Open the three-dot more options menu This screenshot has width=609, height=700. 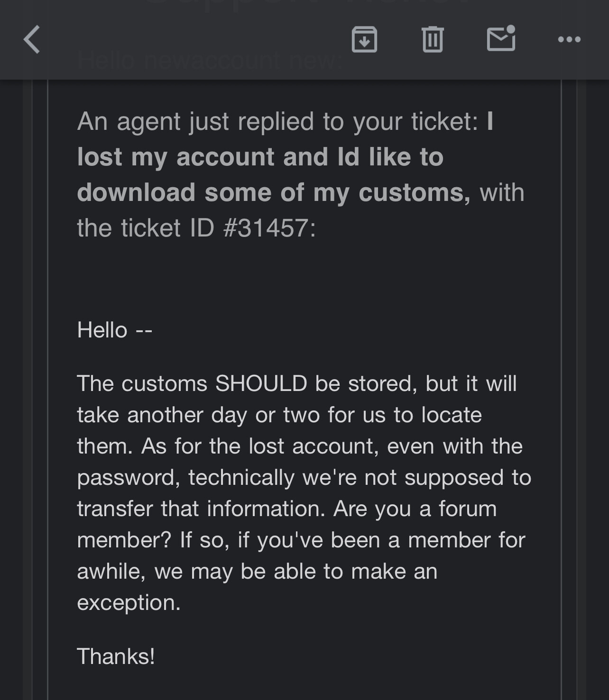pyautogui.click(x=569, y=39)
